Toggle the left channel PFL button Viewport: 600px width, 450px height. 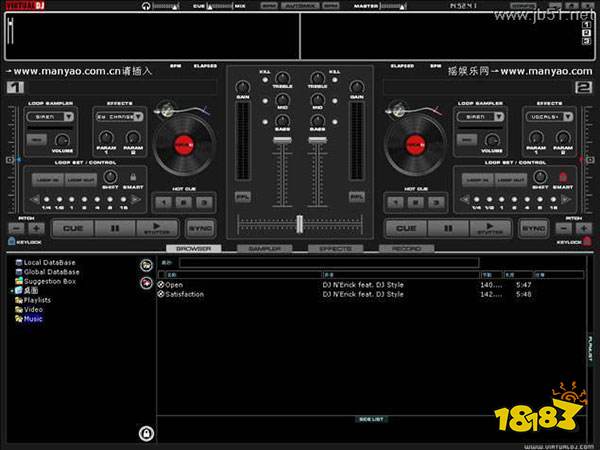pyautogui.click(x=243, y=197)
